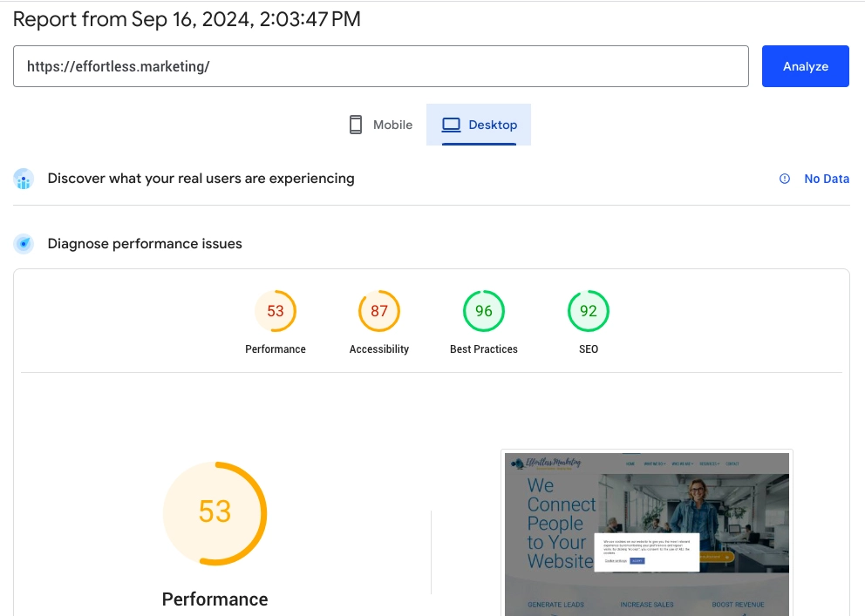Open the No Data link
The image size is (865, 616).
click(826, 179)
